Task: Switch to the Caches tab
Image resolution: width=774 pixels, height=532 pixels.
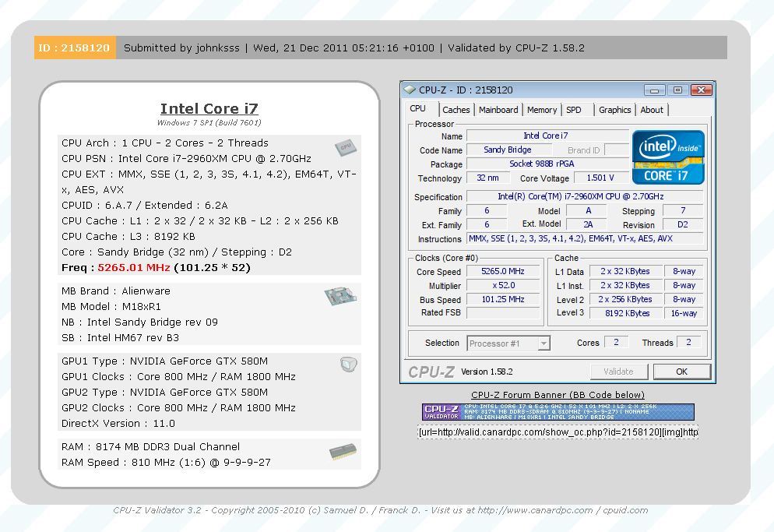Action: 456,110
